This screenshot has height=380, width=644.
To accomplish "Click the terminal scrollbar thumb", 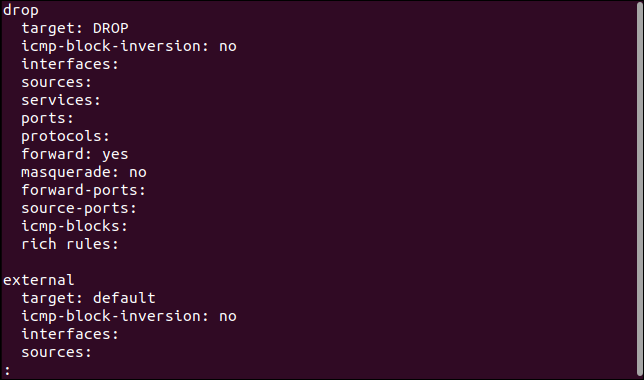I will coord(639,189).
